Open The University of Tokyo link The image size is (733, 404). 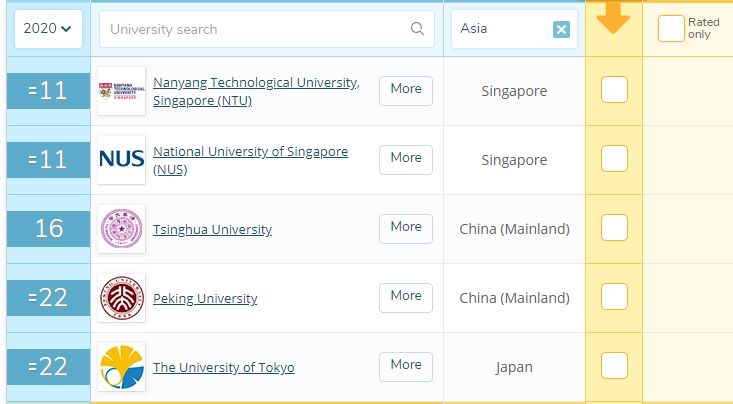223,368
